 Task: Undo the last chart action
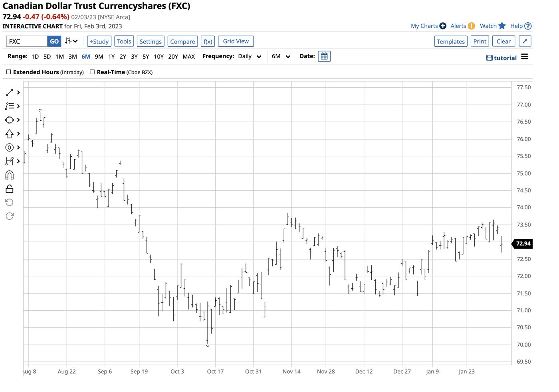pos(10,203)
